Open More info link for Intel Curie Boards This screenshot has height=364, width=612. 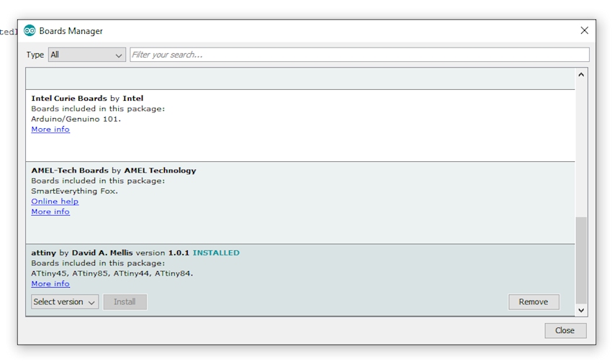[50, 129]
